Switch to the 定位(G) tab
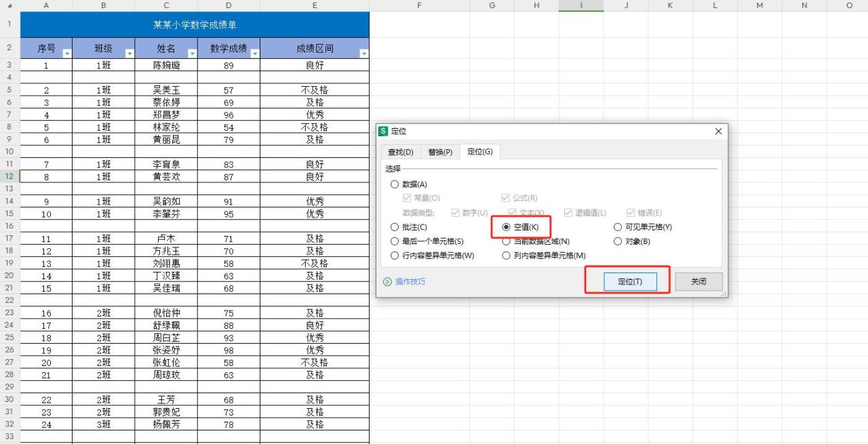 pos(479,151)
